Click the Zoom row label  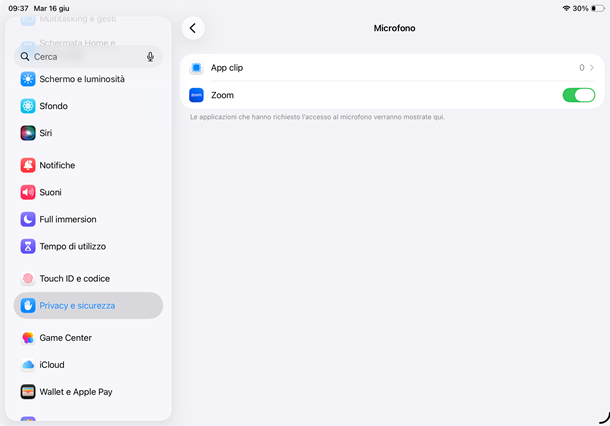[x=222, y=95]
